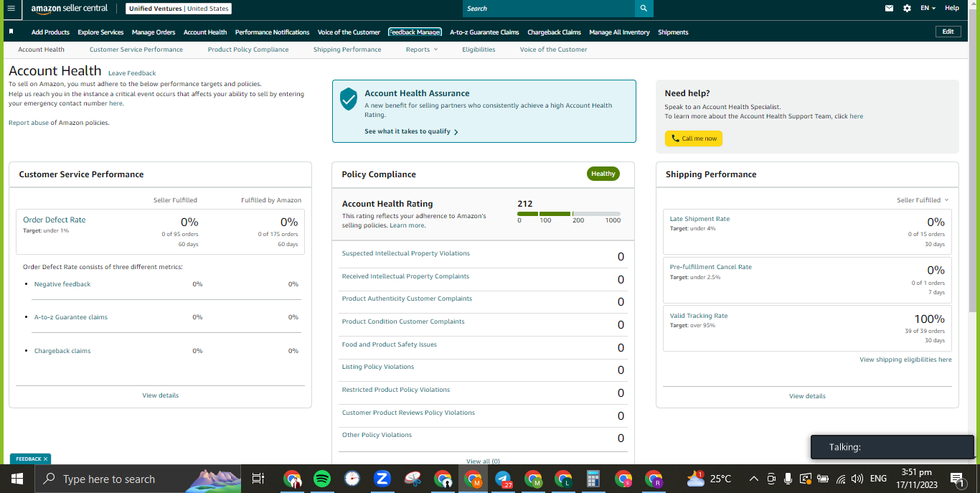This screenshot has height=493, width=980.
Task: Open Shipments menu item
Action: pos(673,32)
